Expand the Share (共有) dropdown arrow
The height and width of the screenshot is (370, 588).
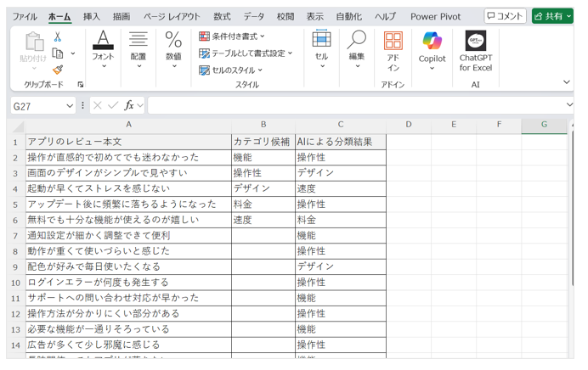tap(568, 16)
